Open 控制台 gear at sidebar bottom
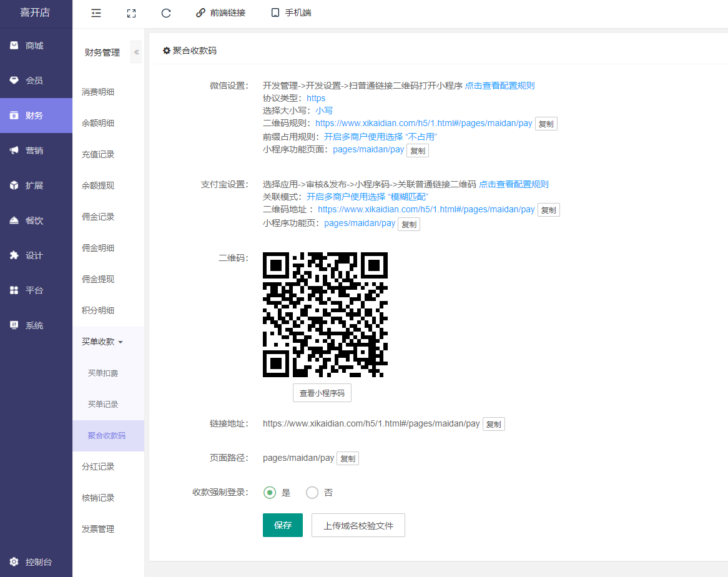This screenshot has width=728, height=577. coord(14,561)
